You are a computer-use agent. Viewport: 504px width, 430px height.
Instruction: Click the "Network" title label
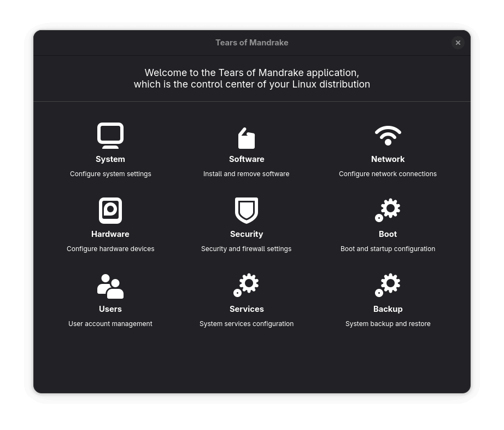click(388, 159)
